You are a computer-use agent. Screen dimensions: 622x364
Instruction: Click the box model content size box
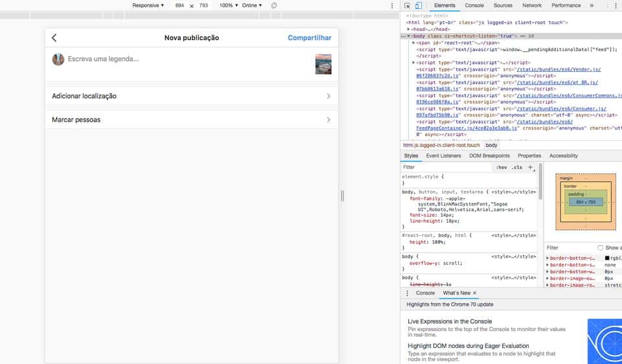pyautogui.click(x=586, y=202)
